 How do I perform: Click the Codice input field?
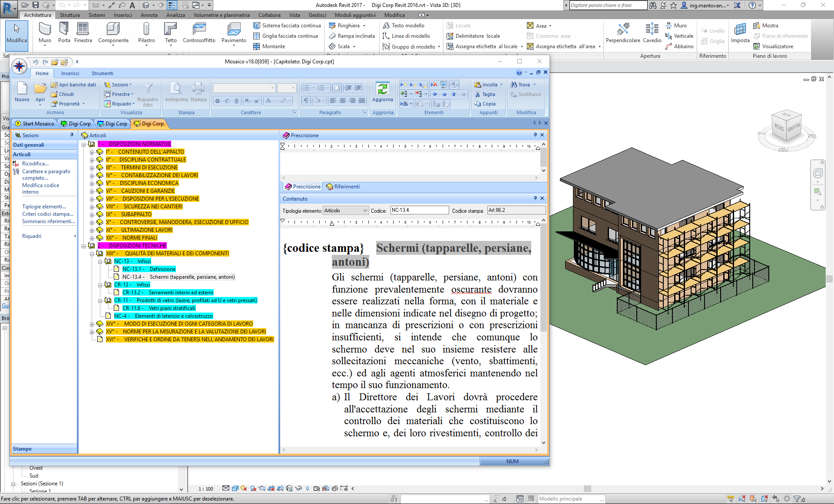click(x=419, y=210)
